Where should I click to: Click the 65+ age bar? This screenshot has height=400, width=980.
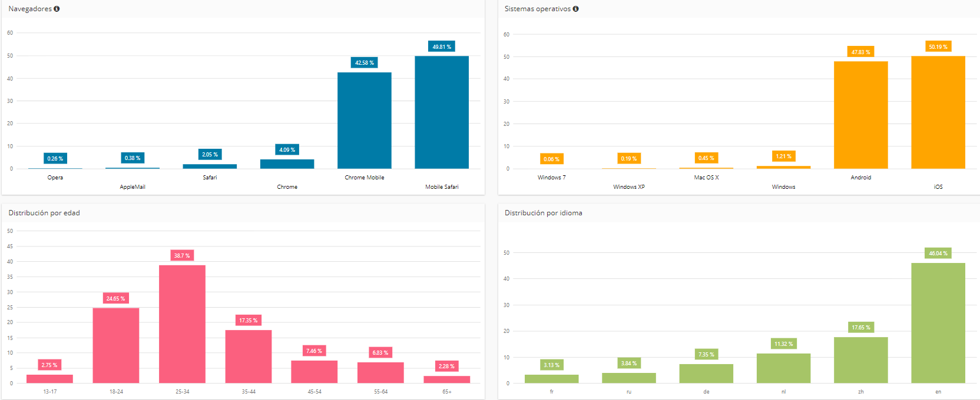447,379
